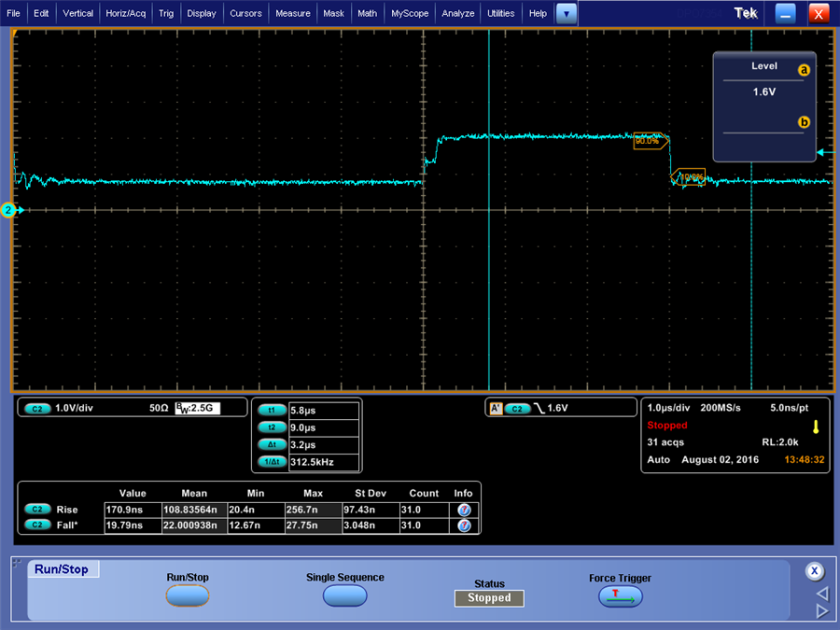Open the Math menu

[367, 13]
